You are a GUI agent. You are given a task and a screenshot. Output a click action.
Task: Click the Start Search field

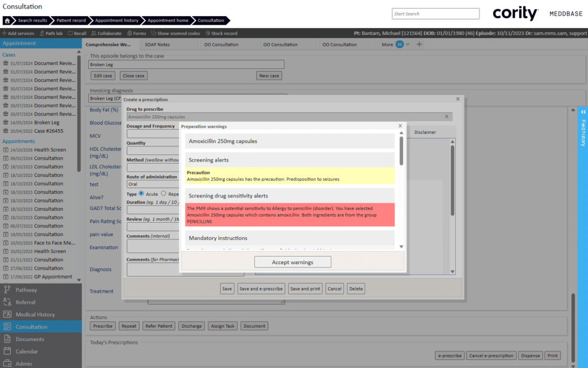pyautogui.click(x=435, y=14)
